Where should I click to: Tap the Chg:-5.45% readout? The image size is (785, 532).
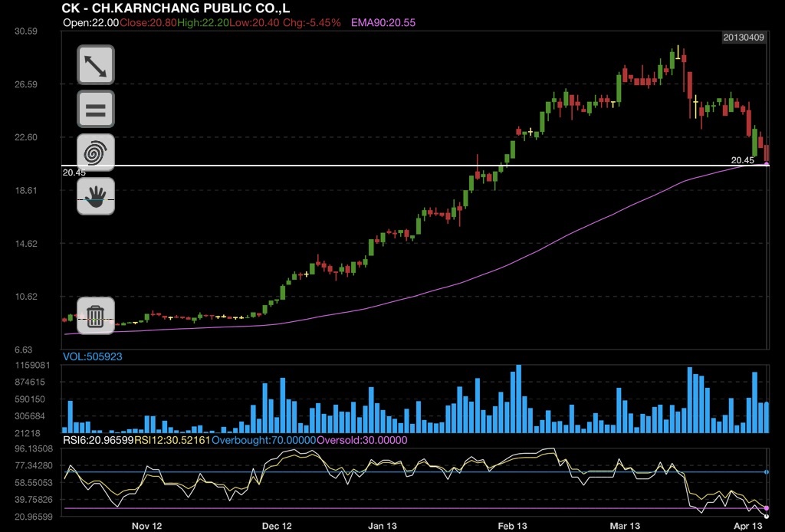click(312, 22)
